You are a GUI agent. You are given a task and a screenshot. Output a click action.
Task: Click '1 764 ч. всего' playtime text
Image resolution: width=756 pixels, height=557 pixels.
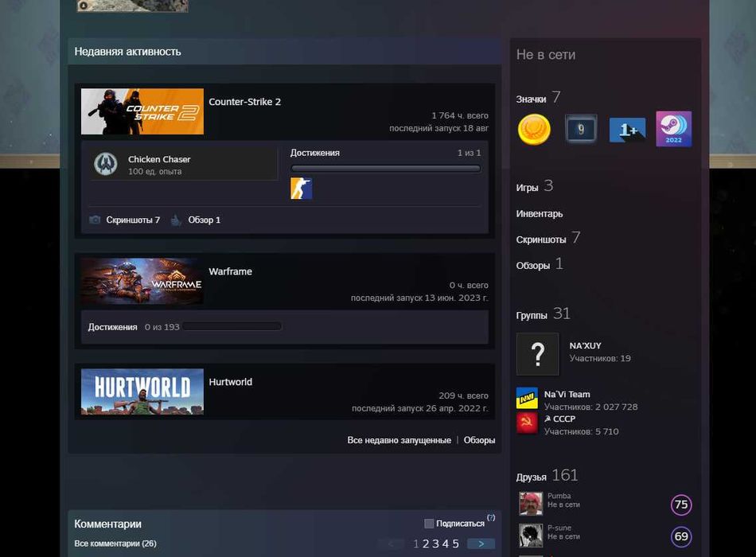(x=460, y=115)
